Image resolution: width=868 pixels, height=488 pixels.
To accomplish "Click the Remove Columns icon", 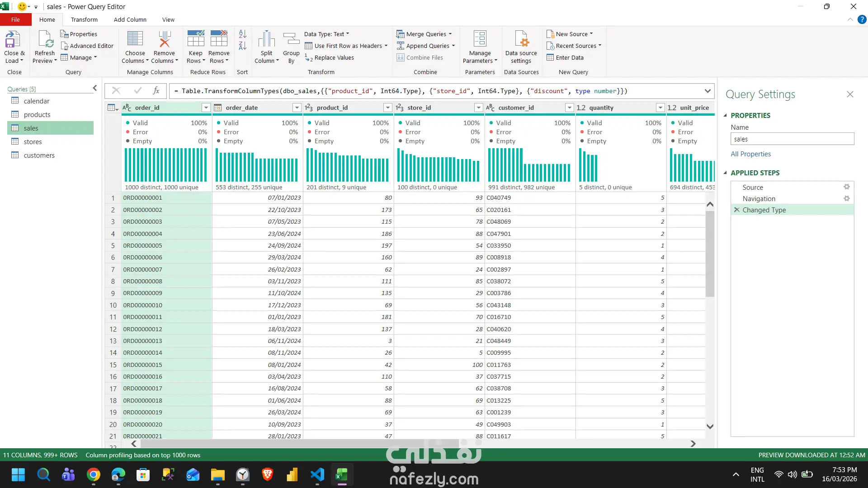I will (x=164, y=39).
